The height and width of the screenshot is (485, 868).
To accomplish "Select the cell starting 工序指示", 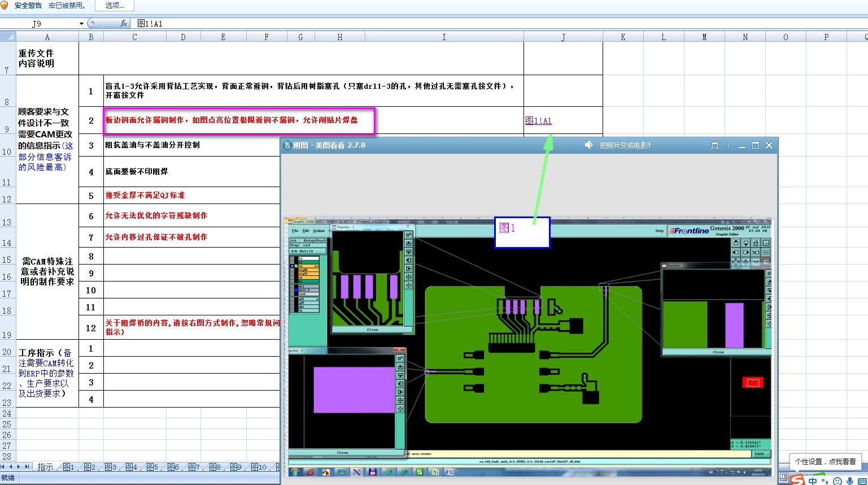I will pos(47,373).
